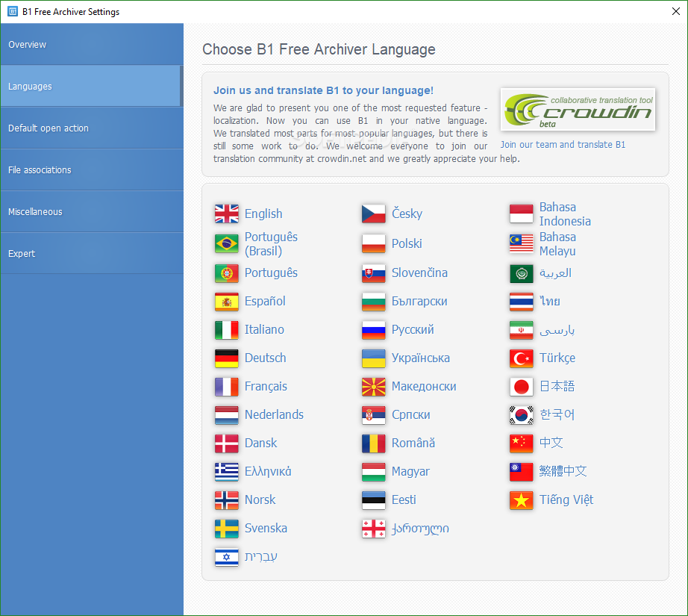Click the Netherlands flag icon
The height and width of the screenshot is (616, 688).
coord(226,415)
